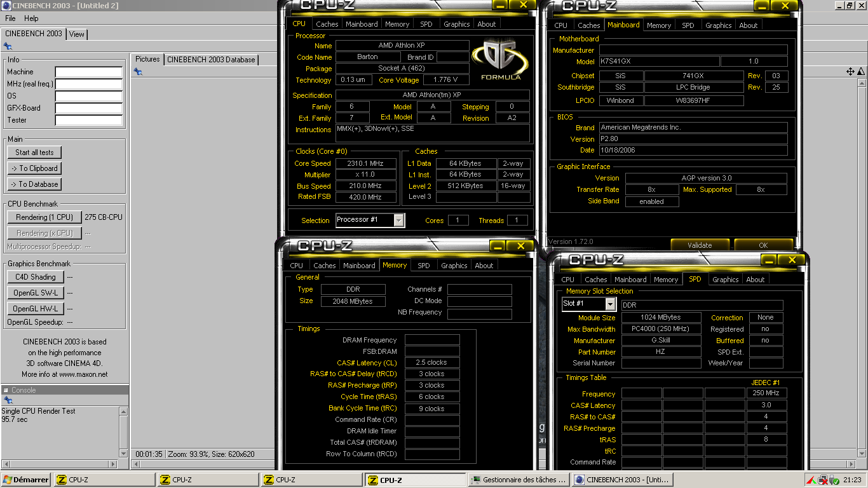Run the OpenGL HW-L test
The width and height of the screenshot is (868, 488).
[x=36, y=309]
